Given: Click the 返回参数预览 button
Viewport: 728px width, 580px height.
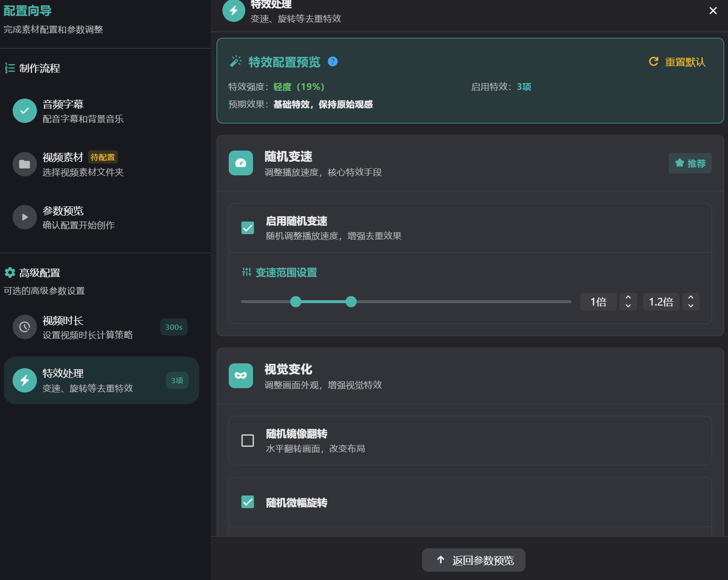Looking at the screenshot, I should [x=474, y=560].
